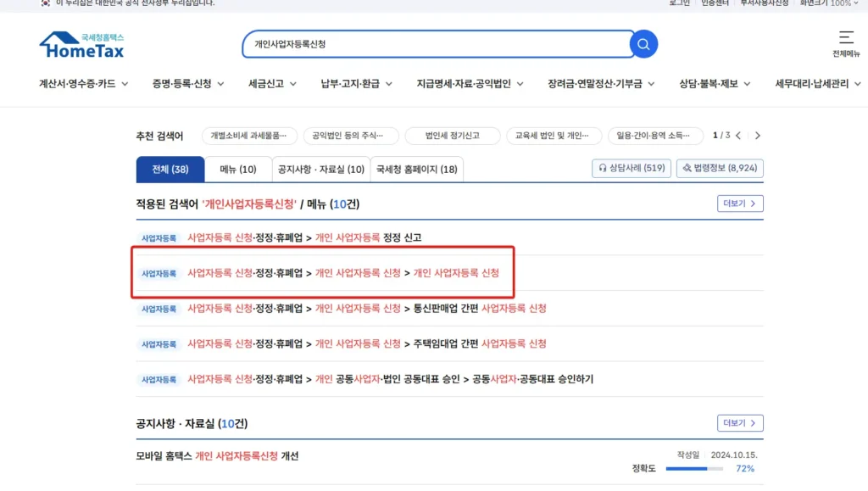Go to previous 추천 검색어 page arrow

pyautogui.click(x=738, y=136)
